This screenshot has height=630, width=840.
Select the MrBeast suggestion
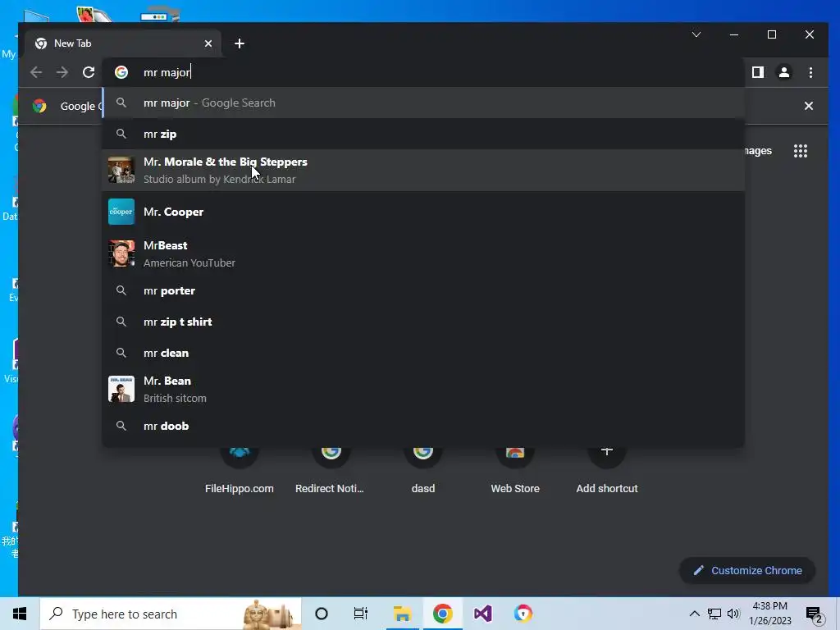(x=423, y=254)
